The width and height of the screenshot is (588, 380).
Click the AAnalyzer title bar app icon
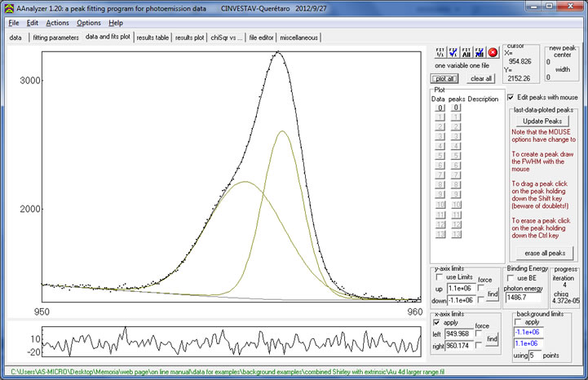[9, 7]
